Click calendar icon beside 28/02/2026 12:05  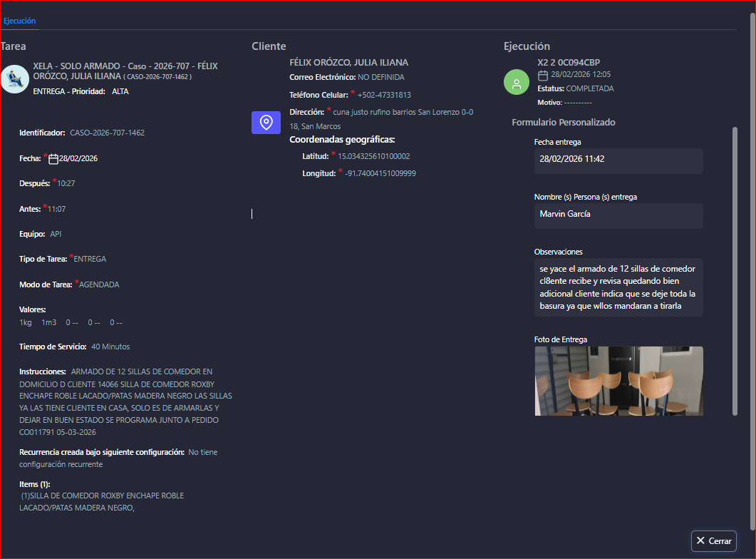543,75
